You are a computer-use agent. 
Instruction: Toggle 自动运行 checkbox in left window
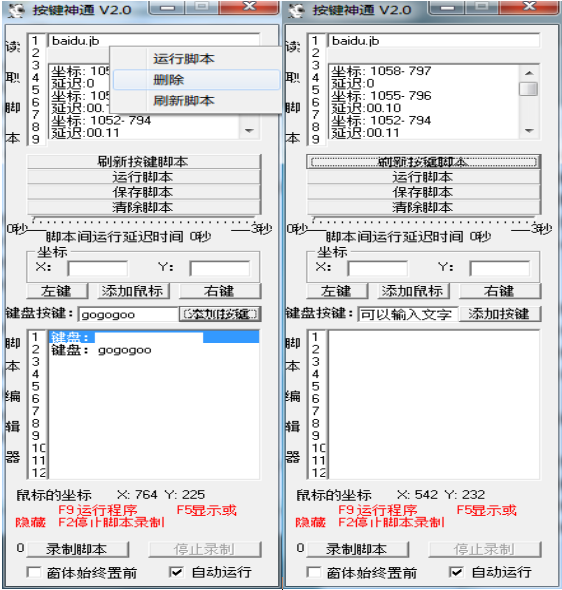pos(176,572)
